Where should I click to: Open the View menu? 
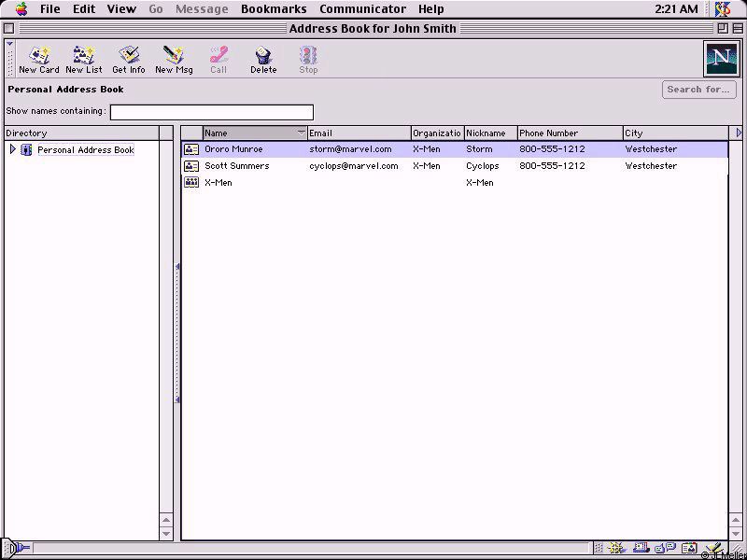[121, 9]
